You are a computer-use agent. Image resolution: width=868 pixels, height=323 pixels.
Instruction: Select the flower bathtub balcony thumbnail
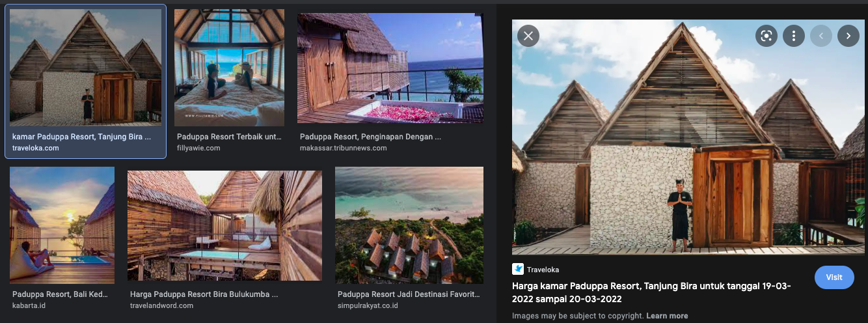click(x=390, y=68)
